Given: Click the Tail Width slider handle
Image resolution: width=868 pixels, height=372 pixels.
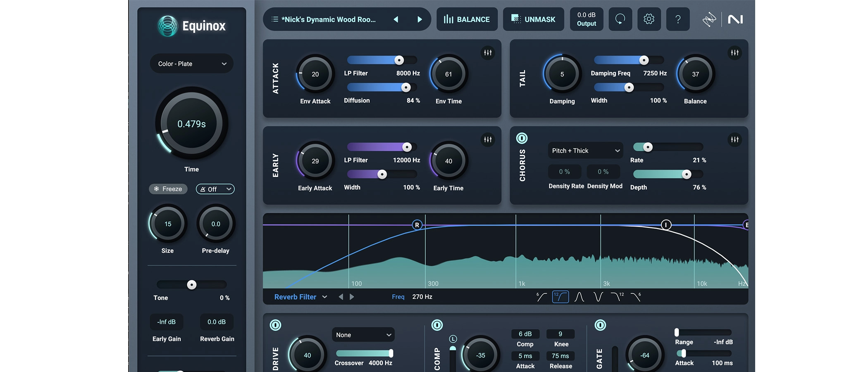Looking at the screenshot, I should pos(629,87).
